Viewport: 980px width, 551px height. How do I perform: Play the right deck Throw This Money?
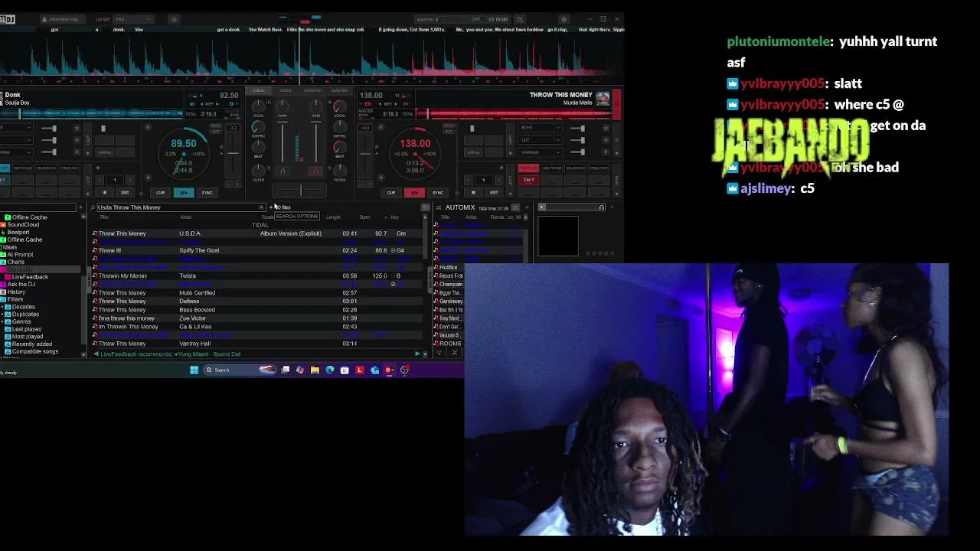point(414,193)
